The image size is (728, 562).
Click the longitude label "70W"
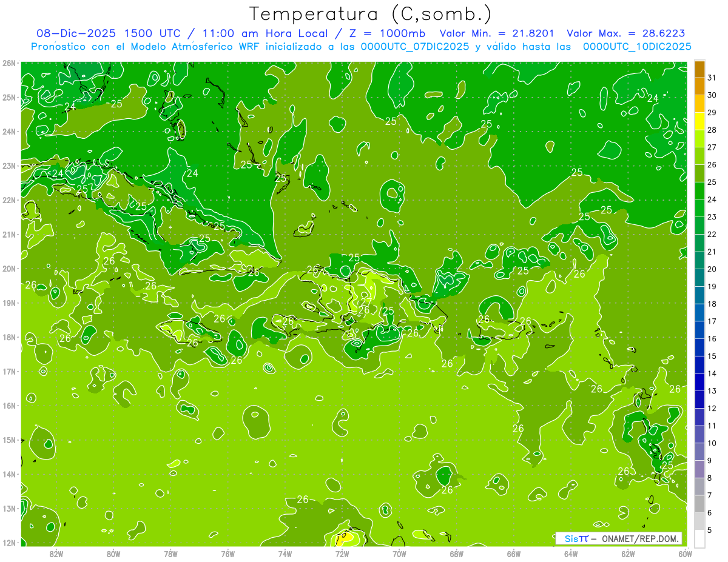399,554
